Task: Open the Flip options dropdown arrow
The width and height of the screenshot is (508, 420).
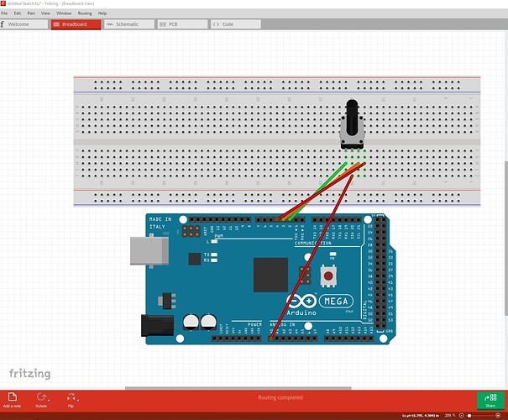Action: 78,400
